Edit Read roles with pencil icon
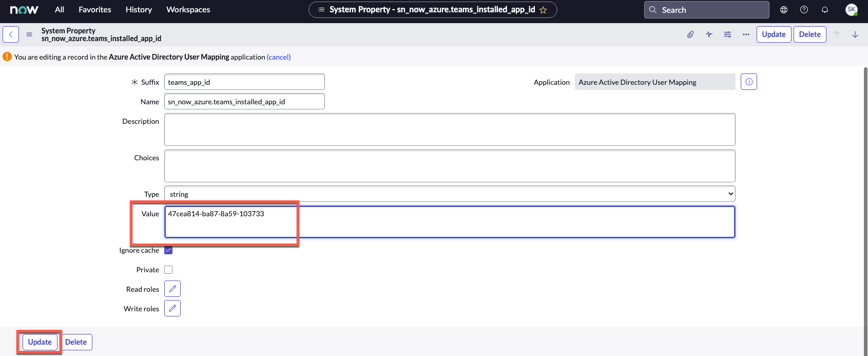The width and height of the screenshot is (868, 356). 172,289
